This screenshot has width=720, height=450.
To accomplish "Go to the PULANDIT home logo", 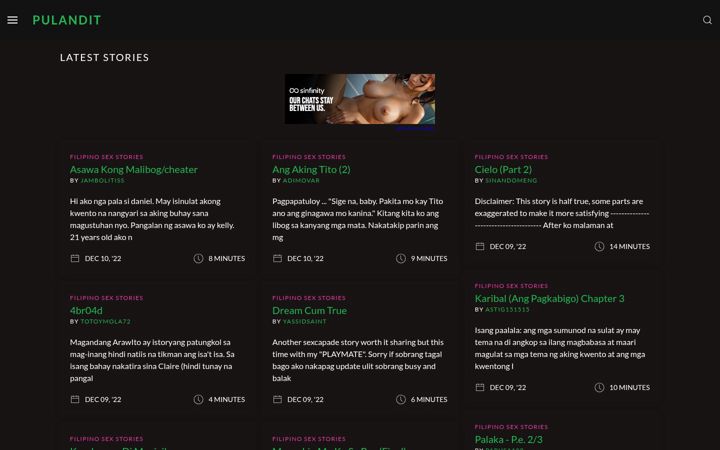I will tap(67, 20).
